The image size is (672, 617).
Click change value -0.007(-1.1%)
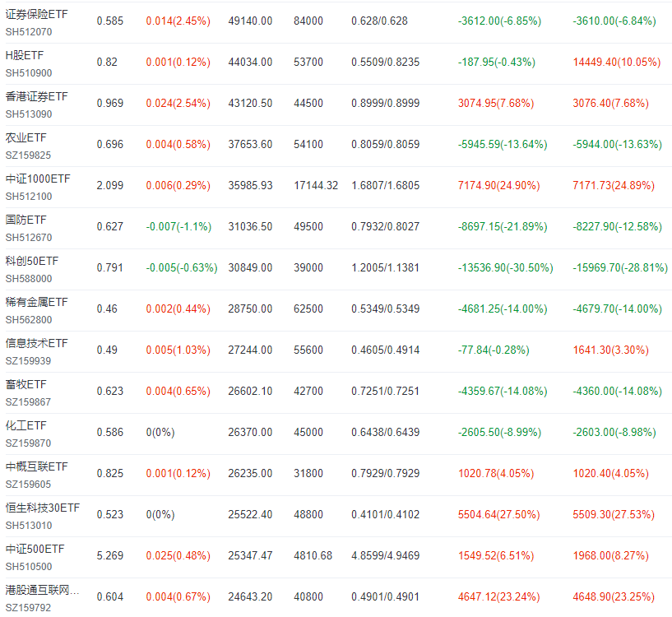[x=178, y=227]
